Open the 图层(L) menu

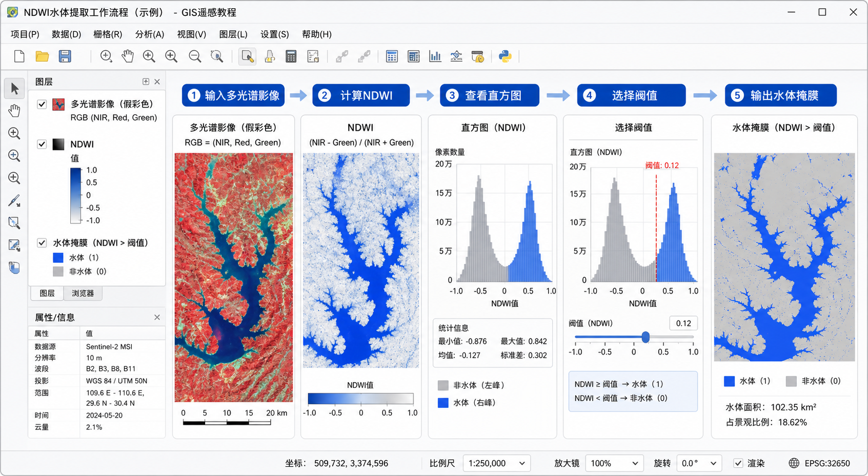[x=233, y=34]
